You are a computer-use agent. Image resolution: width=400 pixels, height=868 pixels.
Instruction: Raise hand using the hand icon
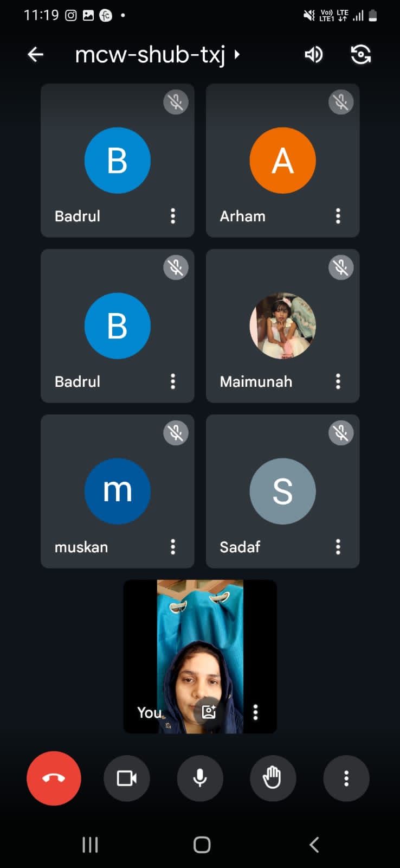coord(273,778)
